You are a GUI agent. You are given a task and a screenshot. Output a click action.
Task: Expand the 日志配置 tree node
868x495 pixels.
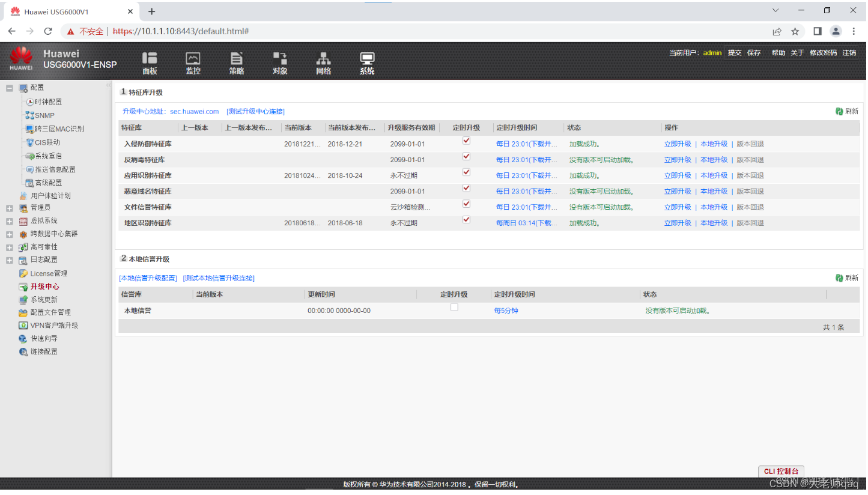point(10,260)
